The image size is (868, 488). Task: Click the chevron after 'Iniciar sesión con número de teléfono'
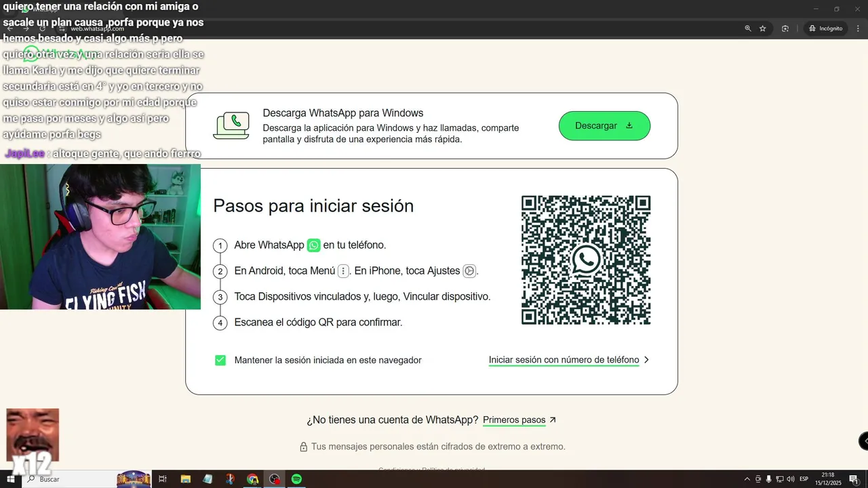[646, 360]
